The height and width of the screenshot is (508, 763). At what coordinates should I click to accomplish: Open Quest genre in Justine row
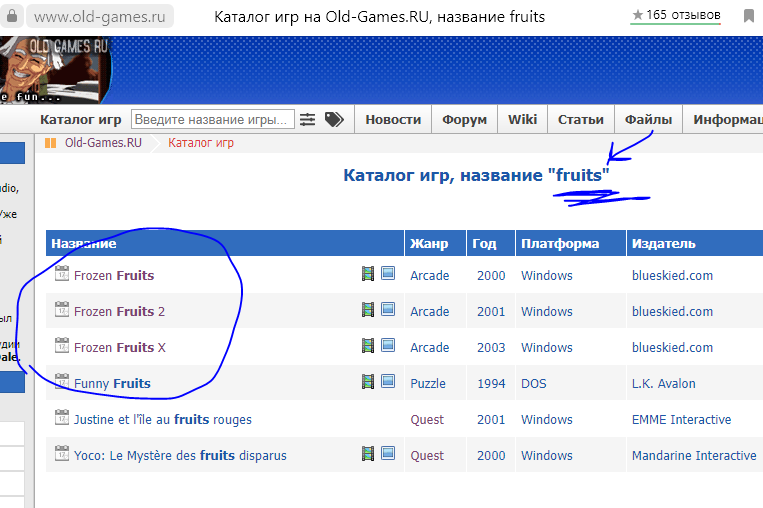[x=427, y=419]
